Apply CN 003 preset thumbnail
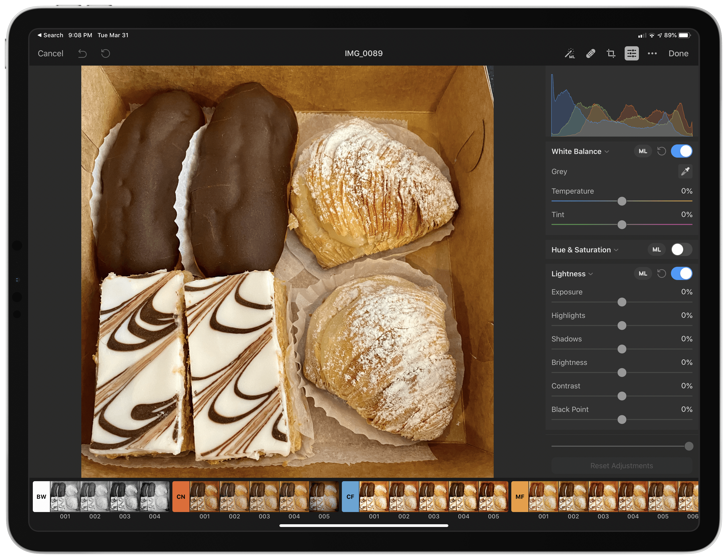728x560 pixels. [x=264, y=496]
